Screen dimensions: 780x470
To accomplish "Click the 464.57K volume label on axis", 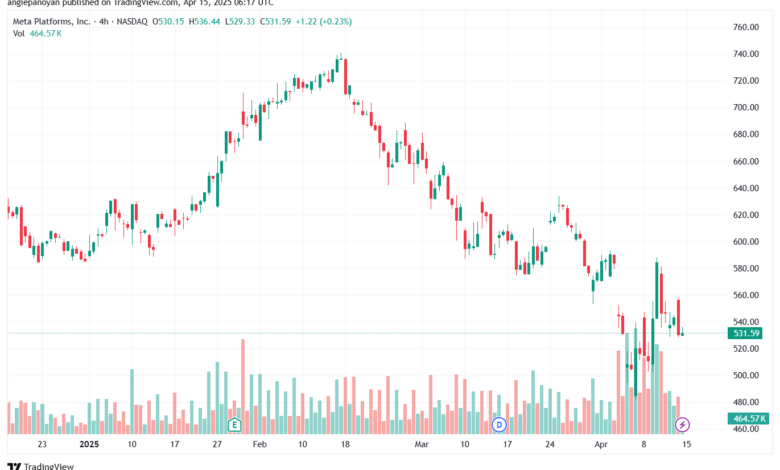I will tap(748, 418).
